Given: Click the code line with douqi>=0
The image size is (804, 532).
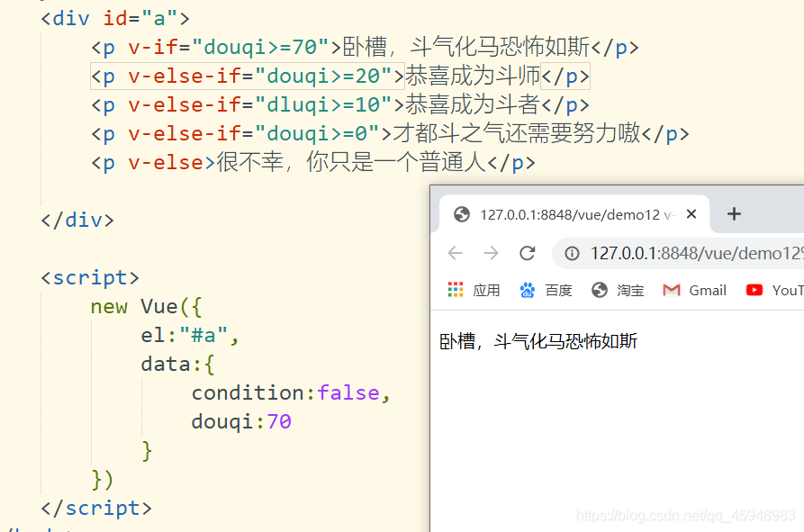Looking at the screenshot, I should tap(390, 134).
